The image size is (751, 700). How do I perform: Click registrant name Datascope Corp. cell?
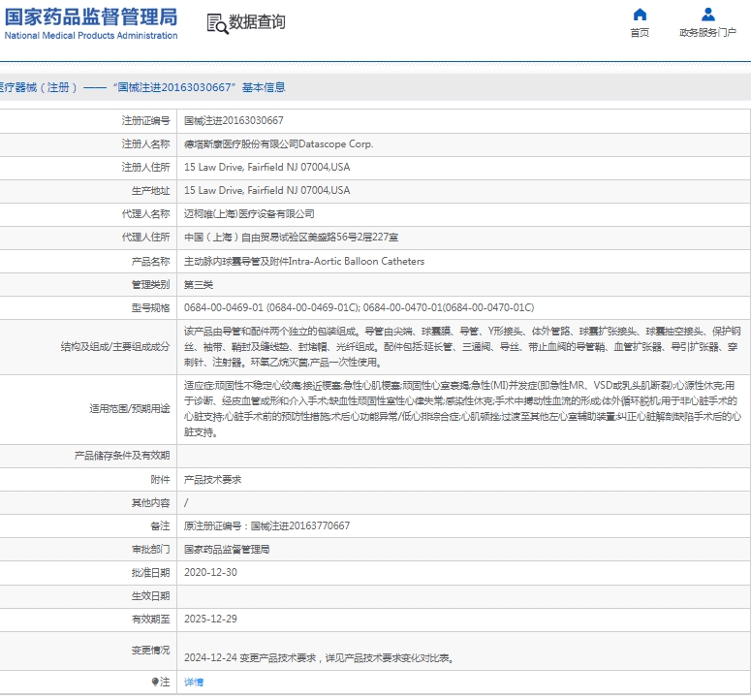[x=279, y=144]
